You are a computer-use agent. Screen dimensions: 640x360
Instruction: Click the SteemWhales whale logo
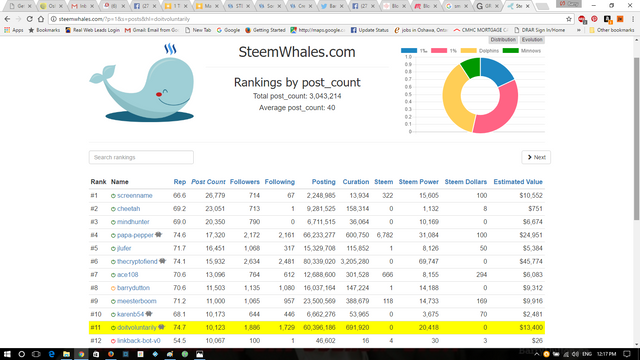click(x=142, y=83)
